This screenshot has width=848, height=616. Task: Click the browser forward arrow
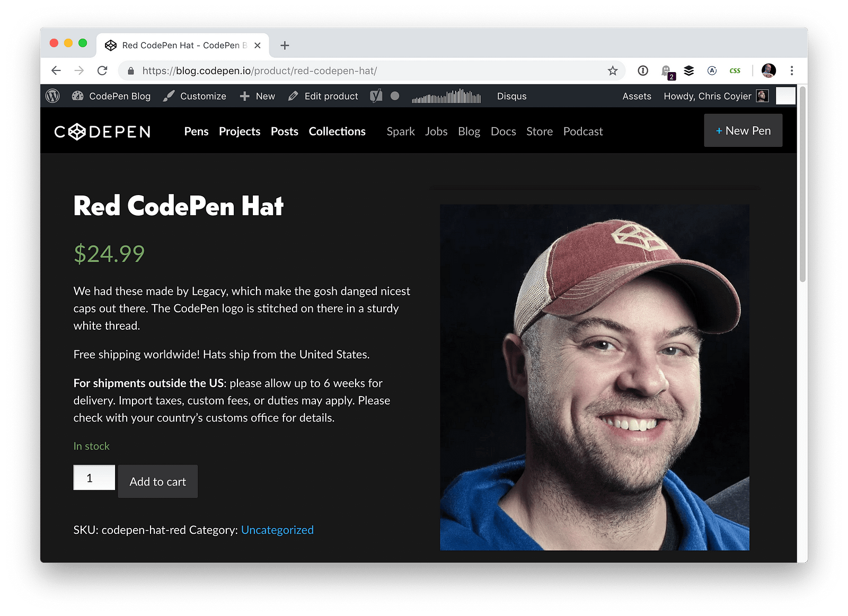79,71
